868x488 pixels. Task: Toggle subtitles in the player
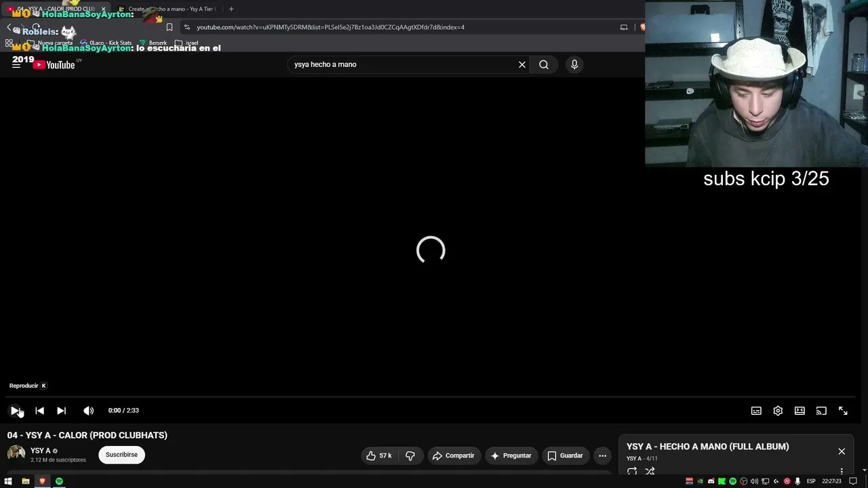pos(756,411)
